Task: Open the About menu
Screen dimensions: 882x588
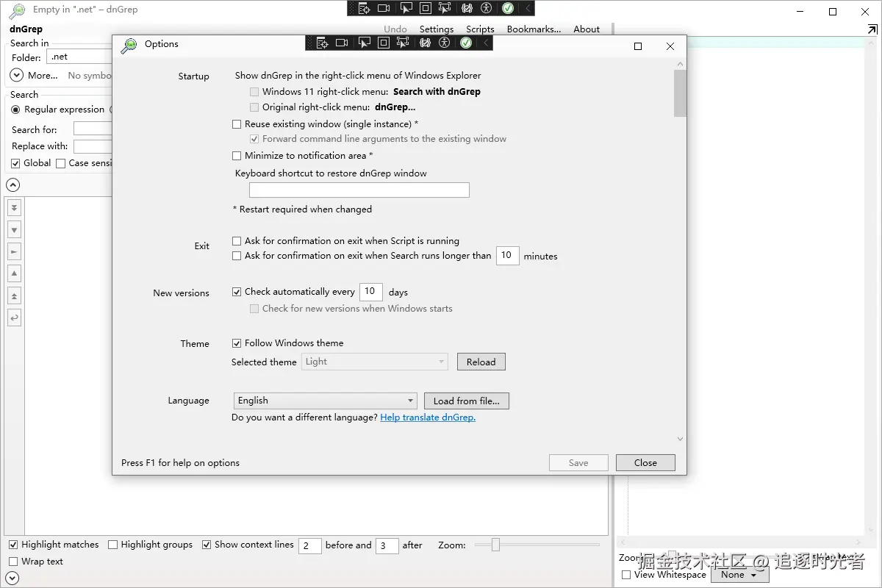Action: (x=587, y=29)
